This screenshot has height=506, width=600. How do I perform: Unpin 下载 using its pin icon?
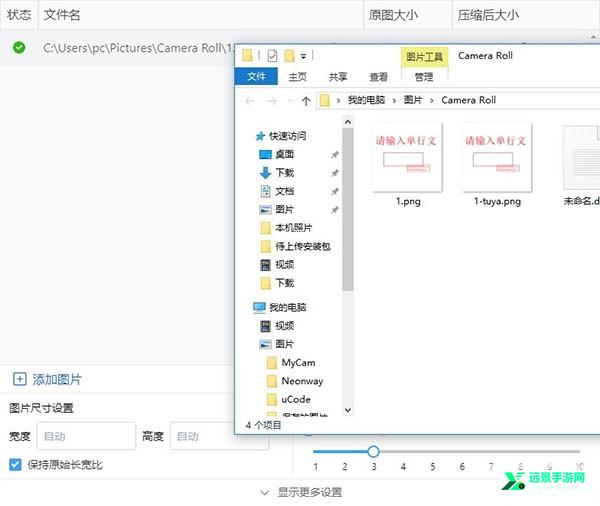[x=335, y=173]
